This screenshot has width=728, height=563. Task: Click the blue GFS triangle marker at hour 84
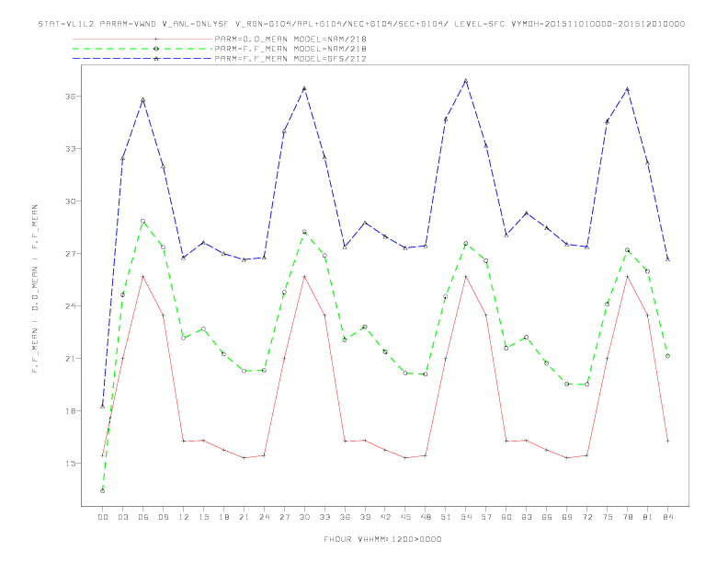tap(667, 259)
